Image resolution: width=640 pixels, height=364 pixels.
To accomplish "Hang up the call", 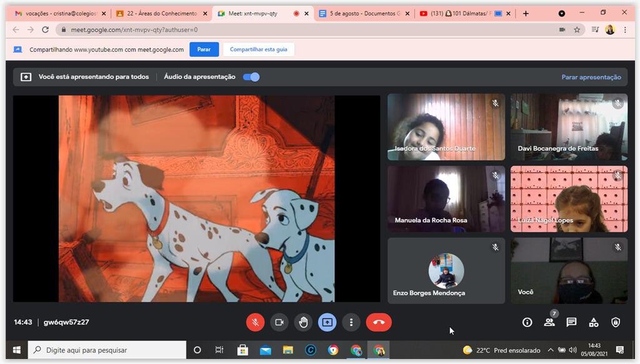I will point(379,322).
